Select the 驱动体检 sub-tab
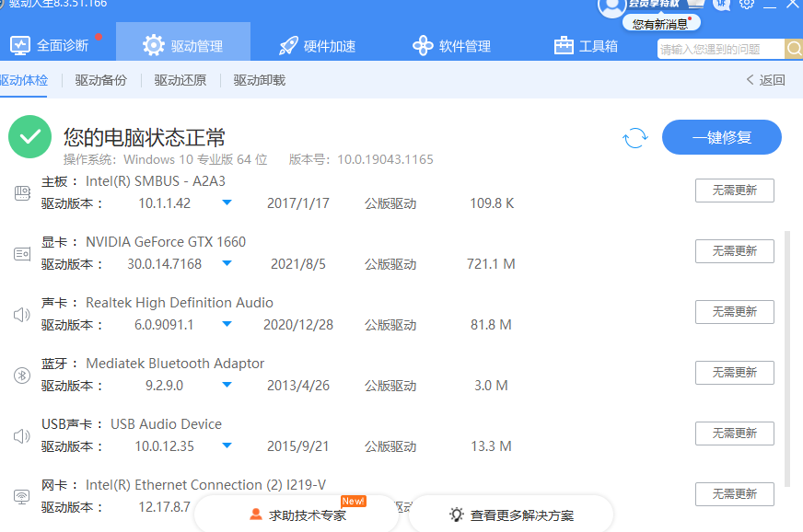Screen dimensions: 803x532 [x=24, y=80]
